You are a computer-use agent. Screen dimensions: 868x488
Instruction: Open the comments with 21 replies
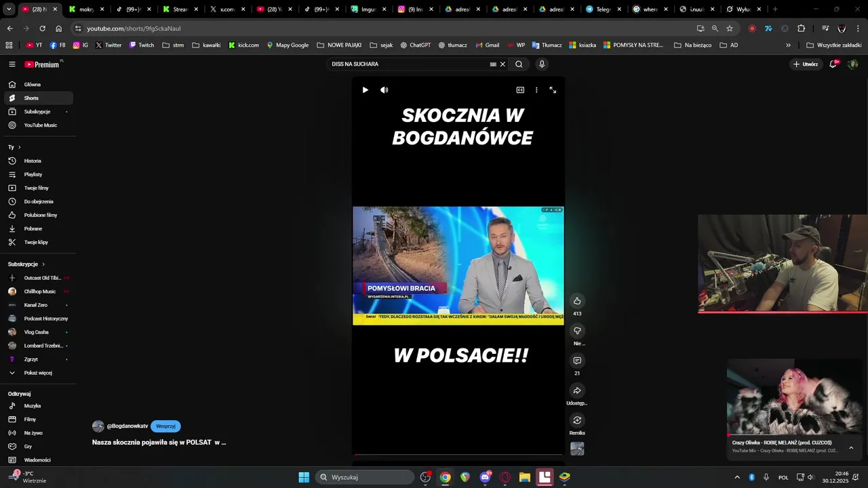[x=577, y=361]
